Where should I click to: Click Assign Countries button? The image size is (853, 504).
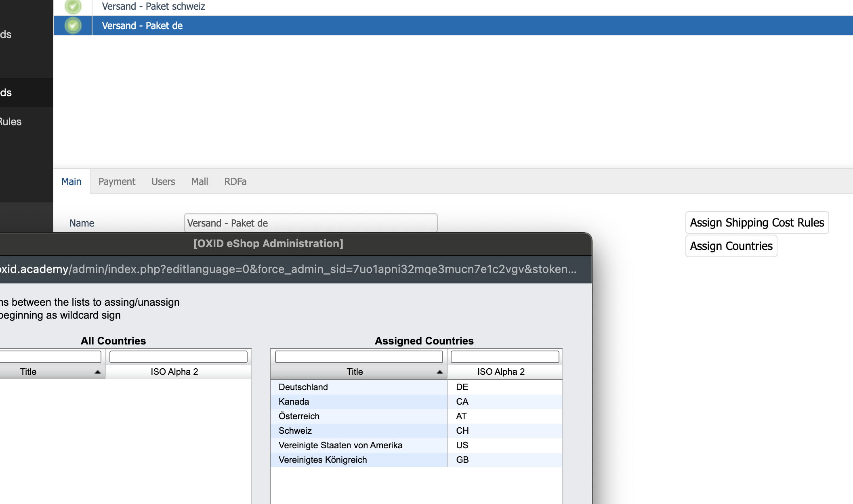coord(731,246)
